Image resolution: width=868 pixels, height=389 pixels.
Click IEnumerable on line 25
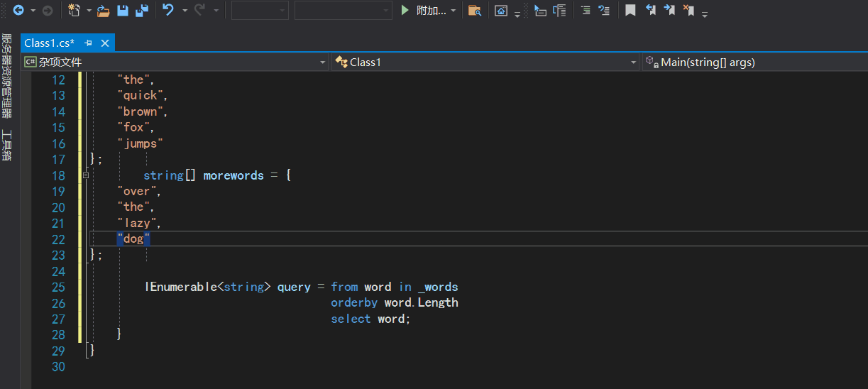click(x=180, y=287)
